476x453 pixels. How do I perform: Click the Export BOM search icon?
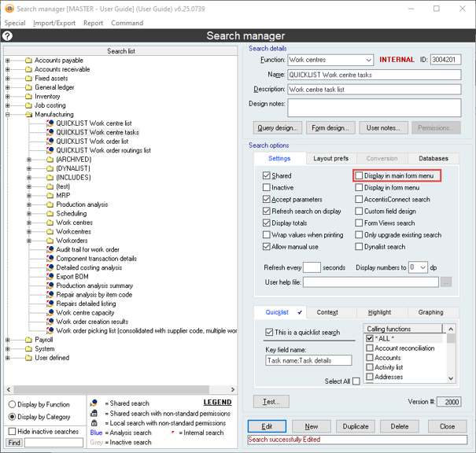(50, 276)
